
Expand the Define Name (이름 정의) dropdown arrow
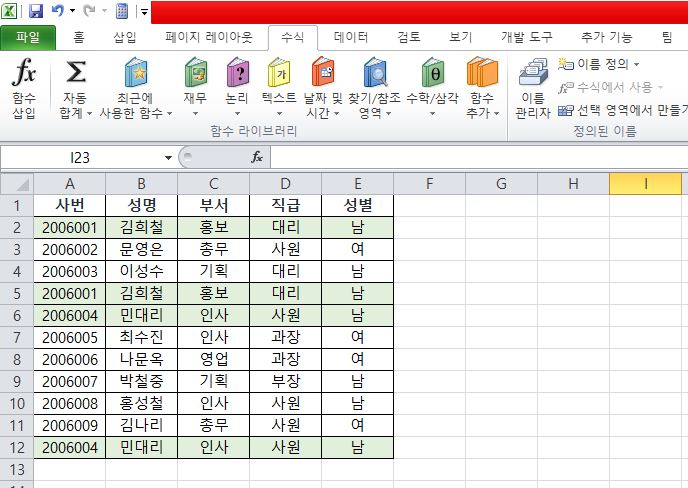636,65
